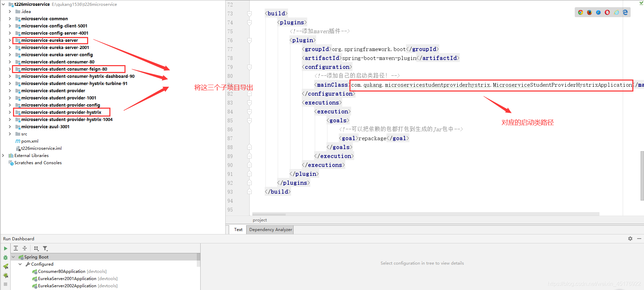Fold the executions tag at line 83

(249, 103)
